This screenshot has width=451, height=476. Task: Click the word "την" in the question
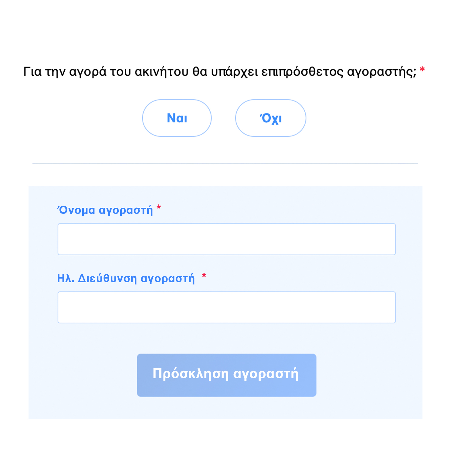(x=55, y=72)
